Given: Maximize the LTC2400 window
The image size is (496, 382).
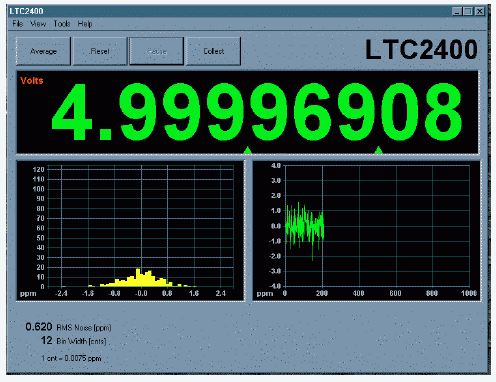Looking at the screenshot, I should 468,11.
